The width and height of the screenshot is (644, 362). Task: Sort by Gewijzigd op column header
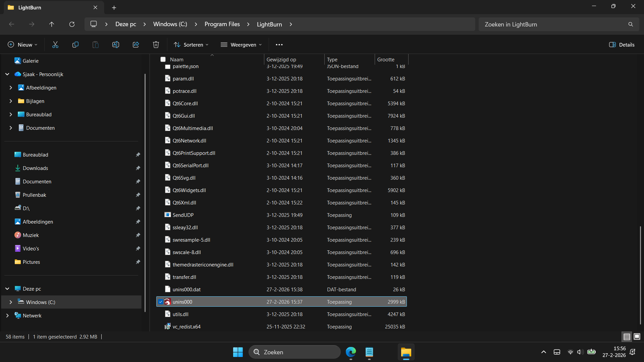[x=294, y=59]
